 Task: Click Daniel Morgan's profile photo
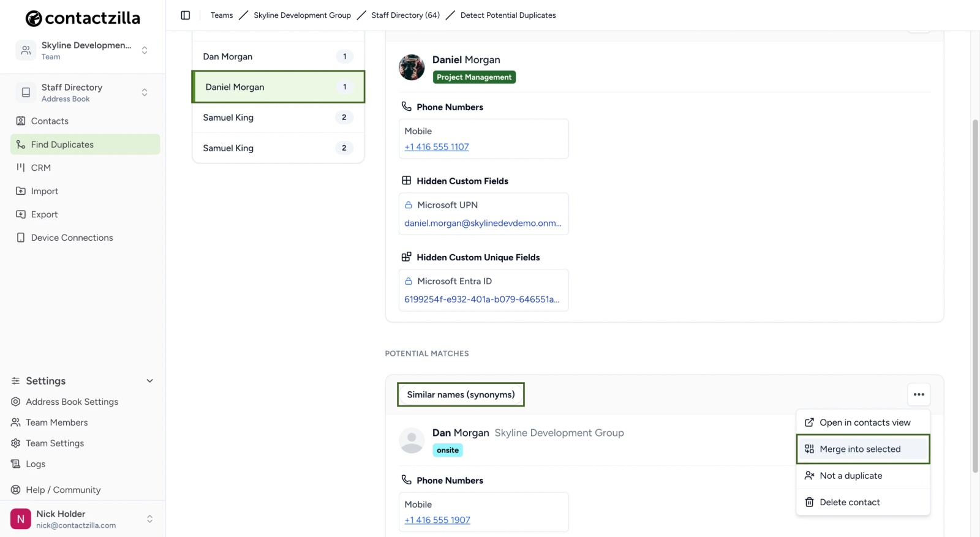[x=412, y=67]
